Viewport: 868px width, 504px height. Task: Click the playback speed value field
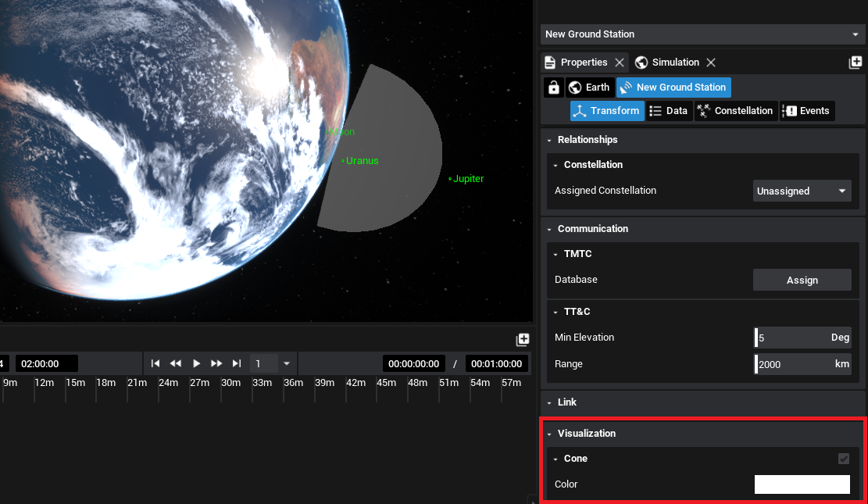point(264,364)
